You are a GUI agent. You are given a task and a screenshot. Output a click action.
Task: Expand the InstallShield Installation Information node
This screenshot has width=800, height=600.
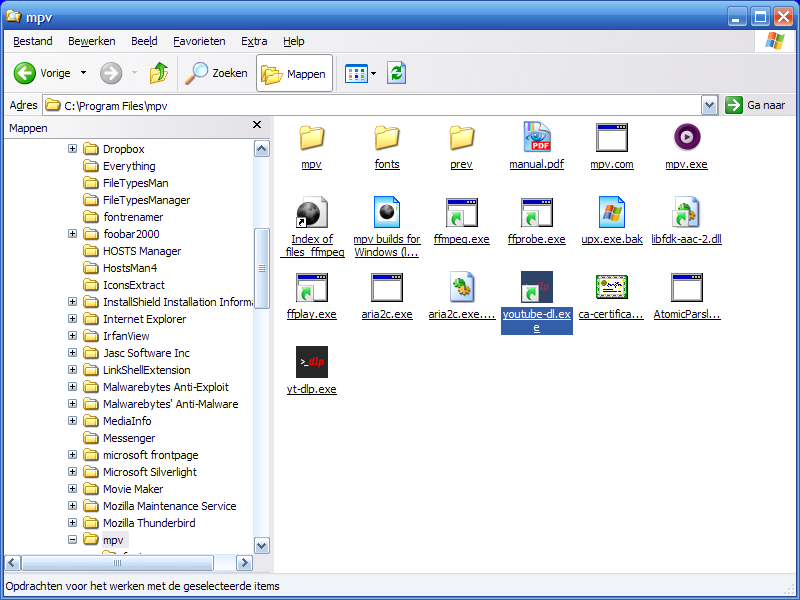[x=72, y=302]
